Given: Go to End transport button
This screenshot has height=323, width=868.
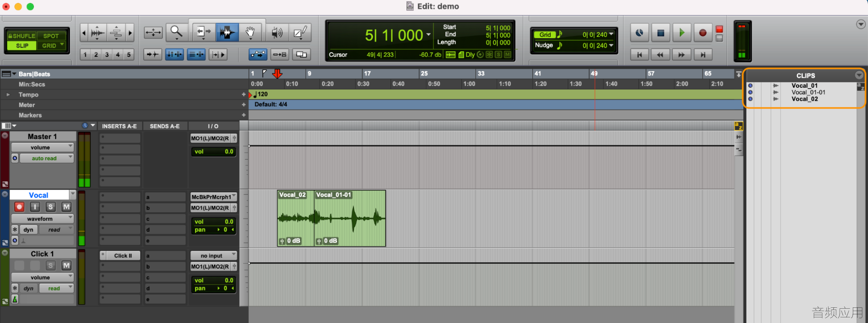Looking at the screenshot, I should point(703,55).
